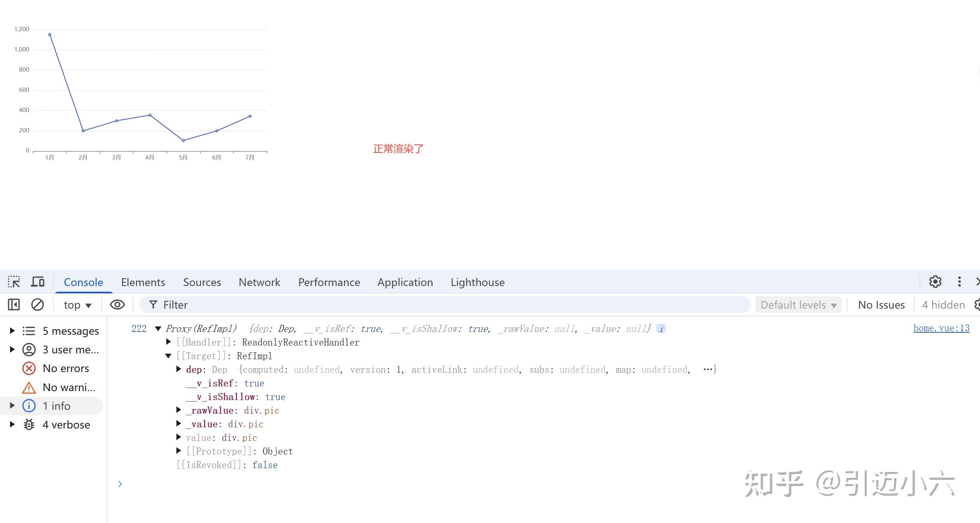Click the inspect element selector icon
Viewport: 980px width, 523px height.
point(14,282)
